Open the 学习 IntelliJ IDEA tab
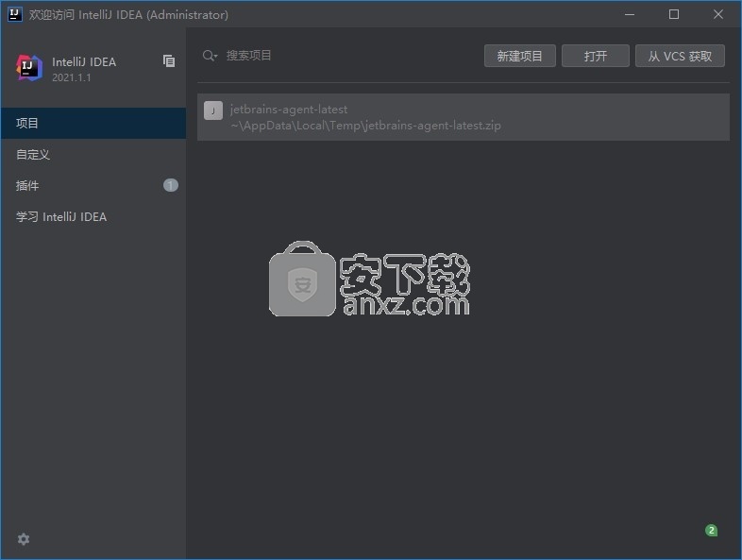This screenshot has width=742, height=560. point(93,217)
